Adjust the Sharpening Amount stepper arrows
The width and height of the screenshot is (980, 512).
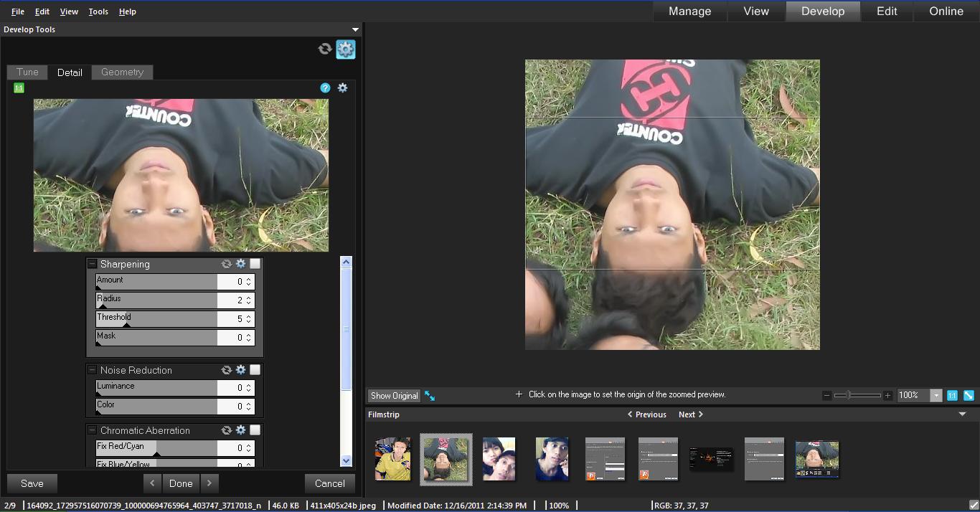248,282
